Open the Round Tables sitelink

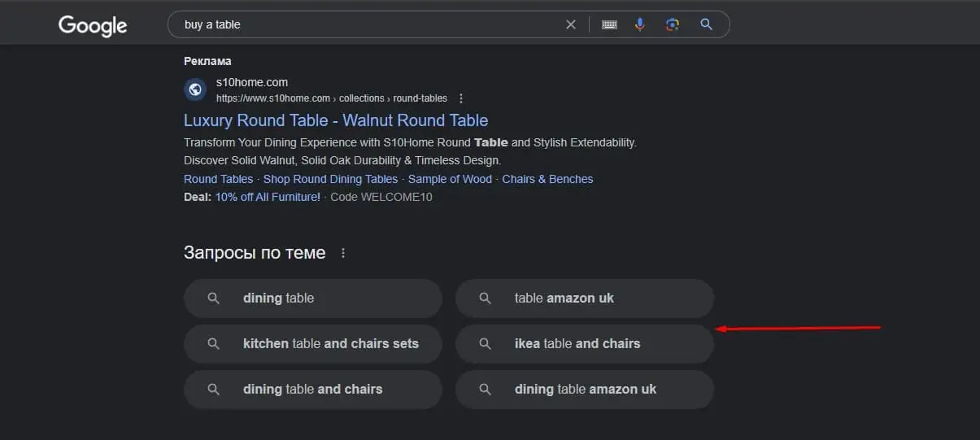[218, 179]
